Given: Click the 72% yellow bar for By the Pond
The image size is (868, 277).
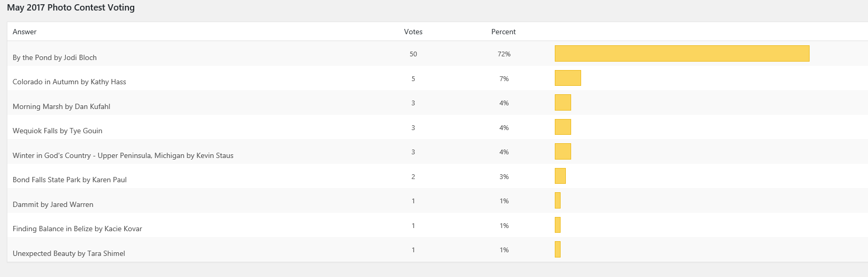Looking at the screenshot, I should point(682,54).
